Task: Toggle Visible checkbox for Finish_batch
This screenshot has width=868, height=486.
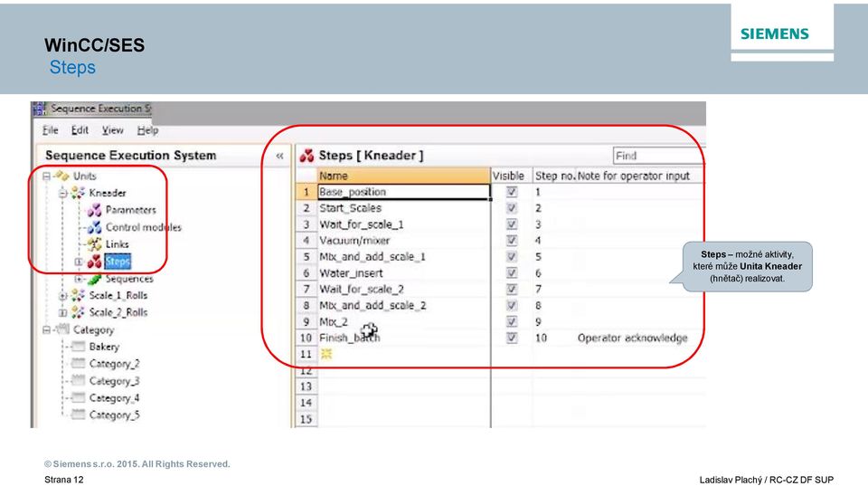Action: coord(512,338)
